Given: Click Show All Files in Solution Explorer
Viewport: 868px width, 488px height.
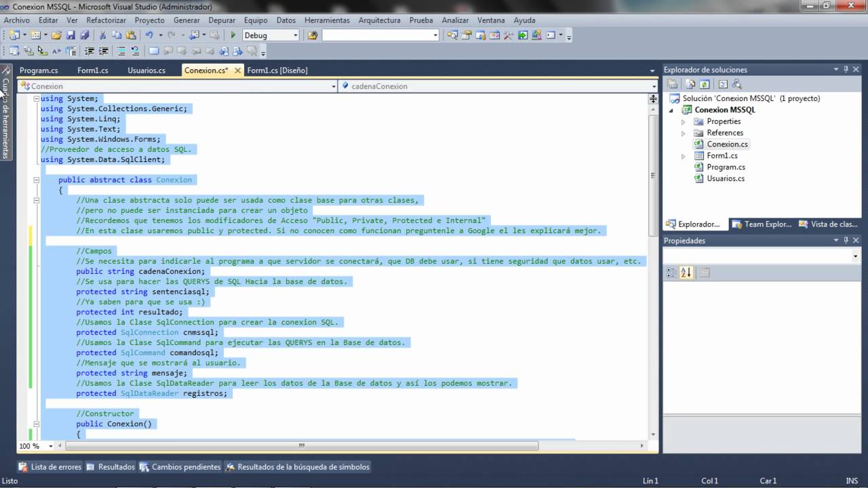Looking at the screenshot, I should coord(690,84).
